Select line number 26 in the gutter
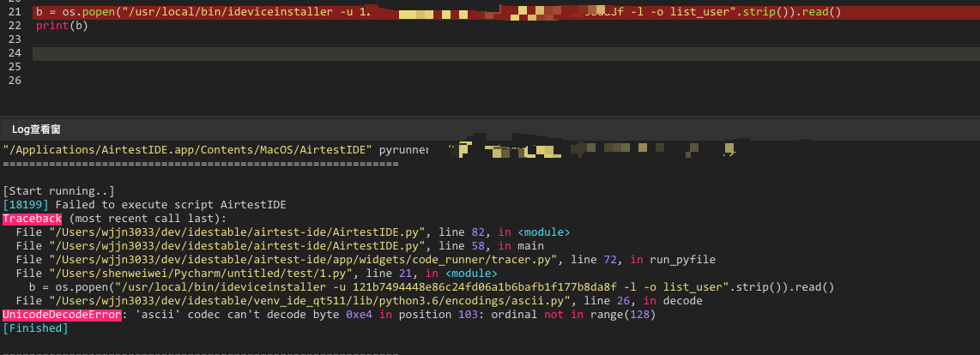The image size is (980, 355). click(15, 81)
